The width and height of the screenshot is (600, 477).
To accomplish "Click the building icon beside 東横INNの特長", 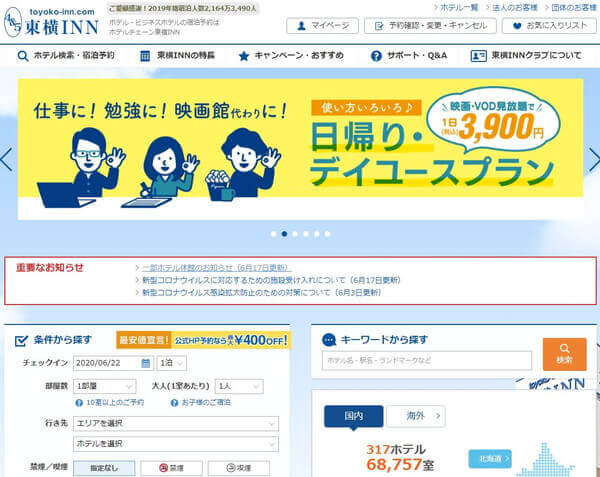I will click(x=145, y=56).
